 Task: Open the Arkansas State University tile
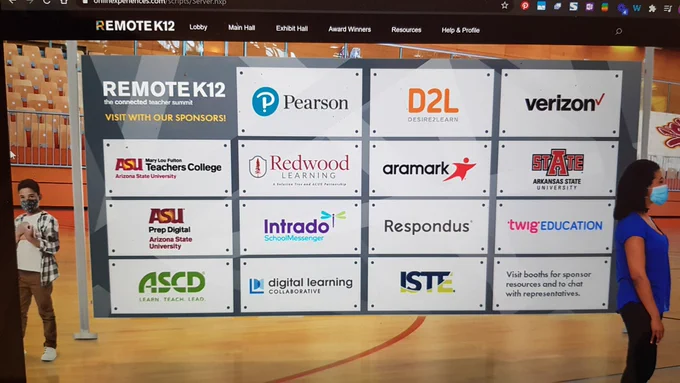[557, 169]
